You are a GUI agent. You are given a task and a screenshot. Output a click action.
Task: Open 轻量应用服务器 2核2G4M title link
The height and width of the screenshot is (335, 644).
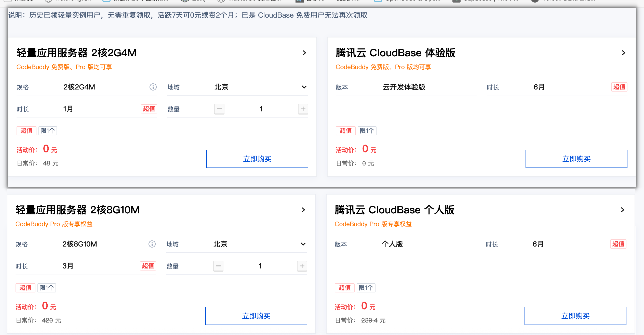click(x=76, y=53)
